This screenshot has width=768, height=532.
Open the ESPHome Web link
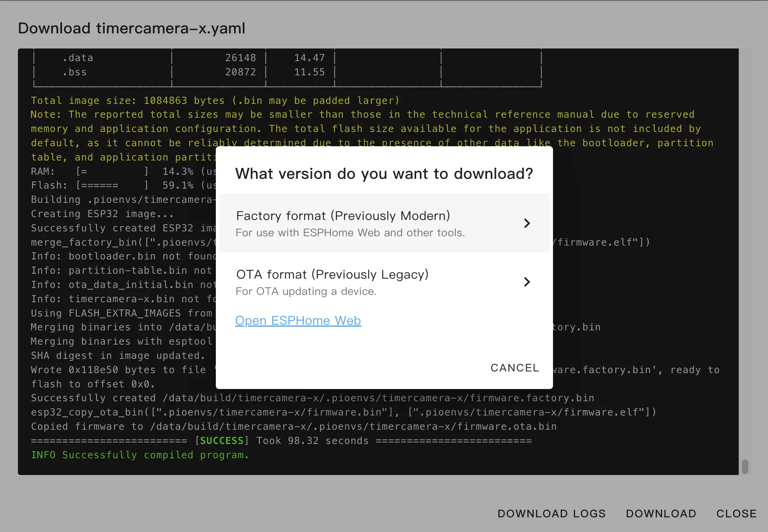(x=298, y=321)
